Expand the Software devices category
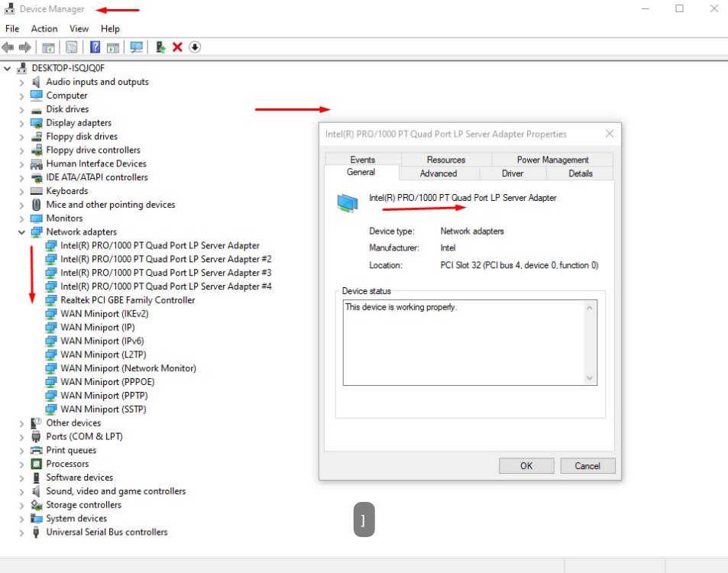728x573 pixels. (21, 477)
